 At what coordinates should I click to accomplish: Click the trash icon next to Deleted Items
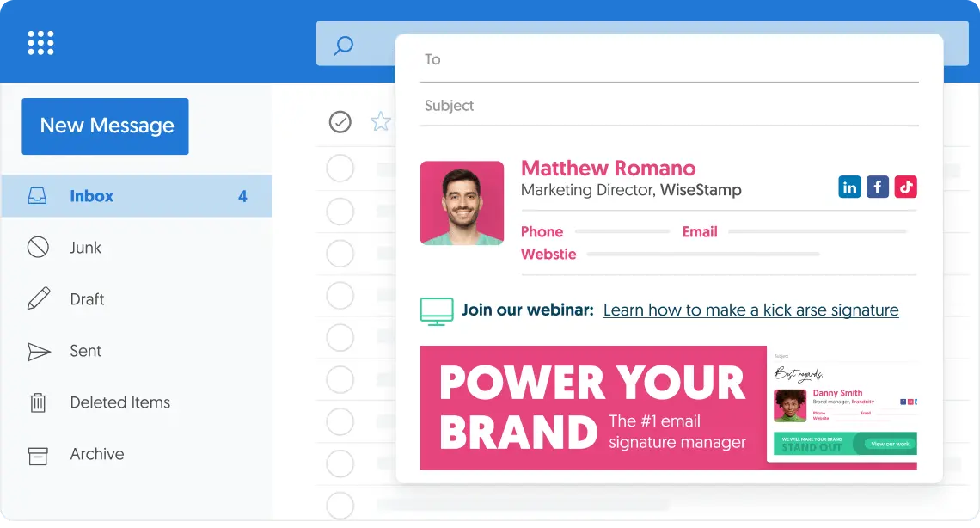coord(38,402)
